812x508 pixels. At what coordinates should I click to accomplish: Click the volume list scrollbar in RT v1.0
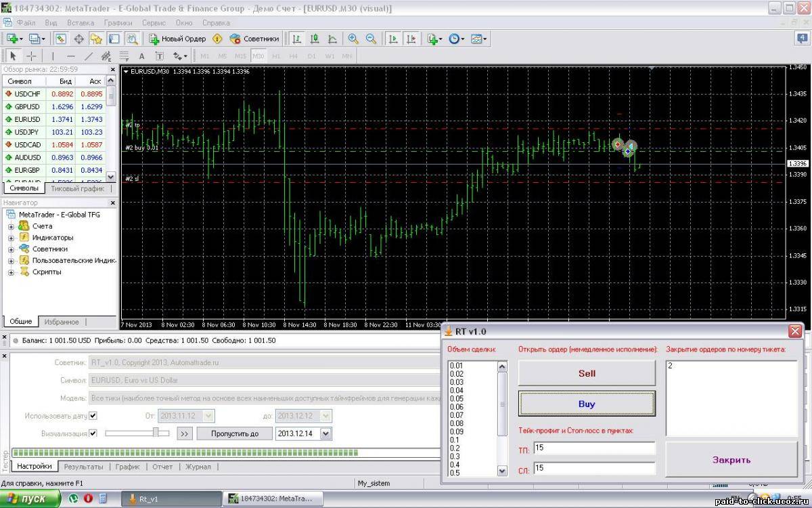[x=502, y=419]
